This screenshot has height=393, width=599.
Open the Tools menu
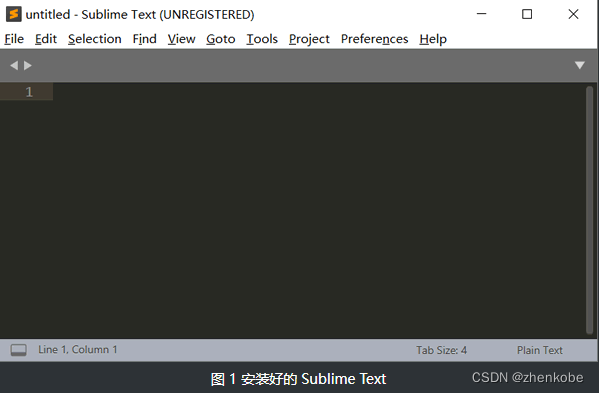[x=262, y=39]
